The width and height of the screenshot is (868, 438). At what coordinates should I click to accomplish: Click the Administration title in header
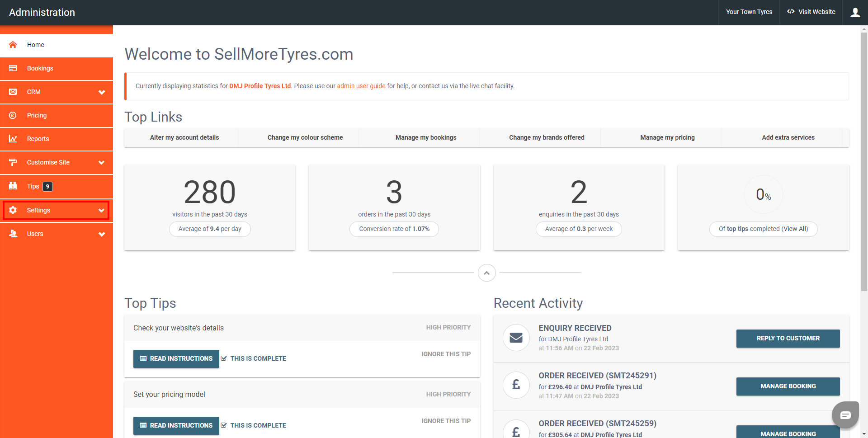coord(42,12)
